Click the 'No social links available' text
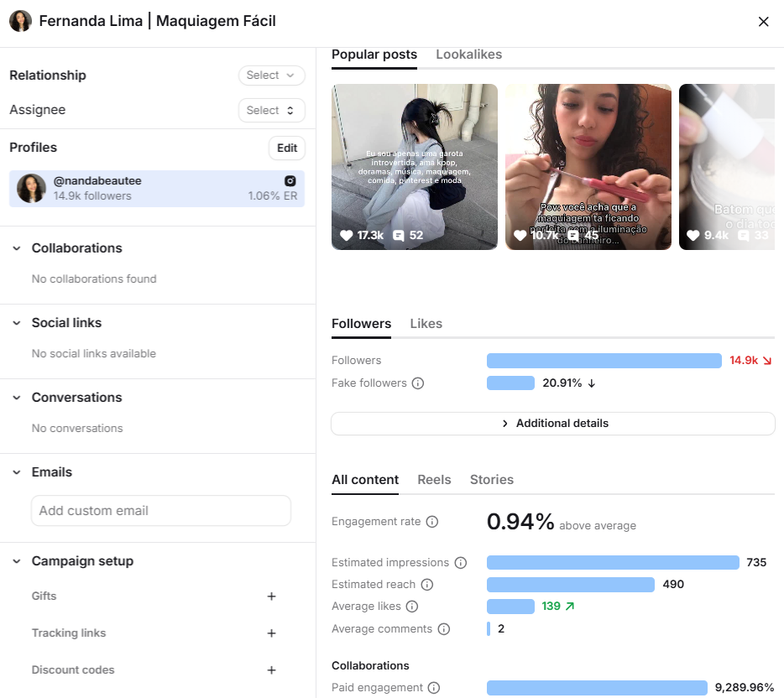The image size is (784, 698). click(94, 354)
